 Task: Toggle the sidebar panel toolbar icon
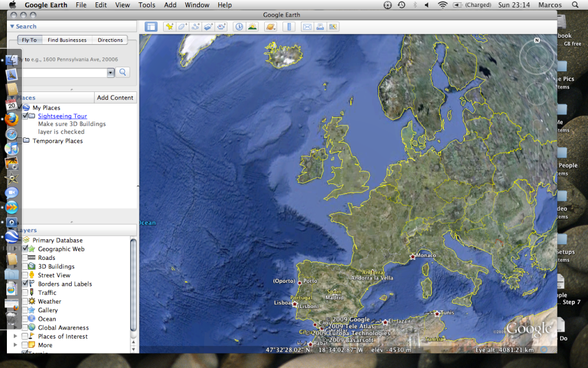tap(151, 26)
